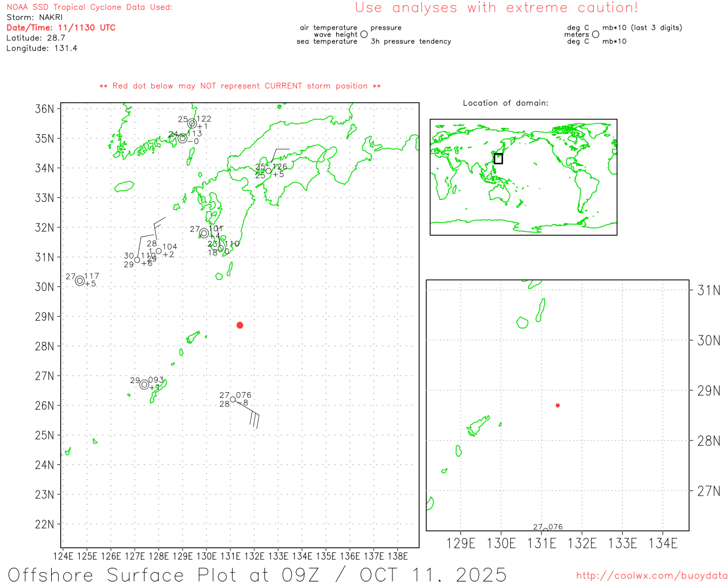Click the 'Storm: NAKRI' label
The image size is (728, 582).
coord(35,17)
